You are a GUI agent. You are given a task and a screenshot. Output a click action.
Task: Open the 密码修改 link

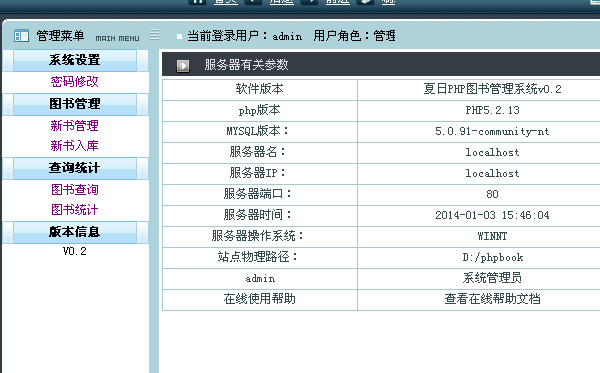click(75, 81)
